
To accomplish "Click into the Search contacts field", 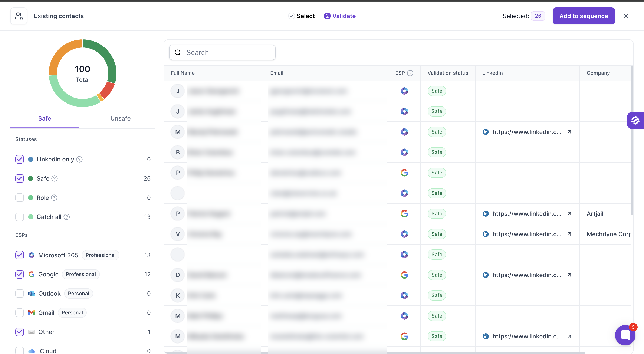I will (x=222, y=52).
